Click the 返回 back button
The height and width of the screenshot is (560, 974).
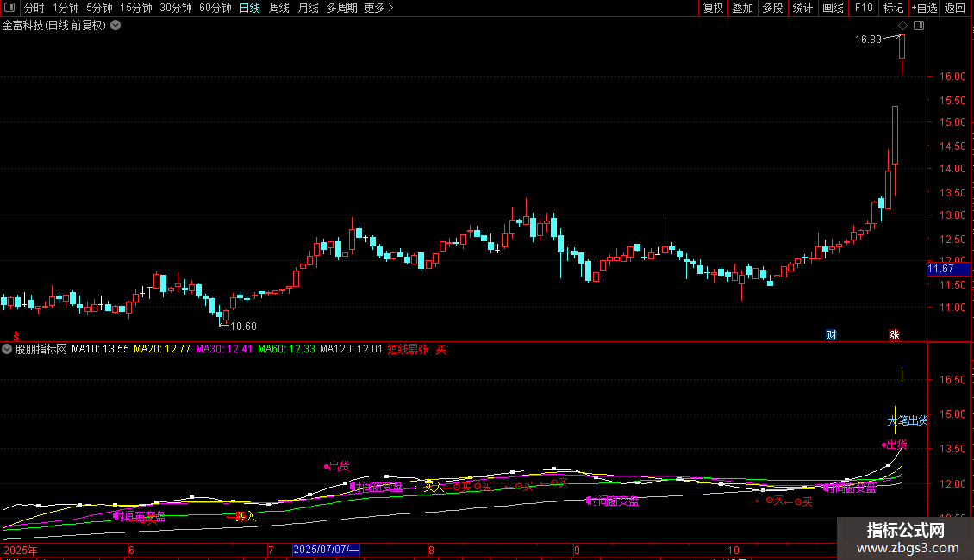955,8
